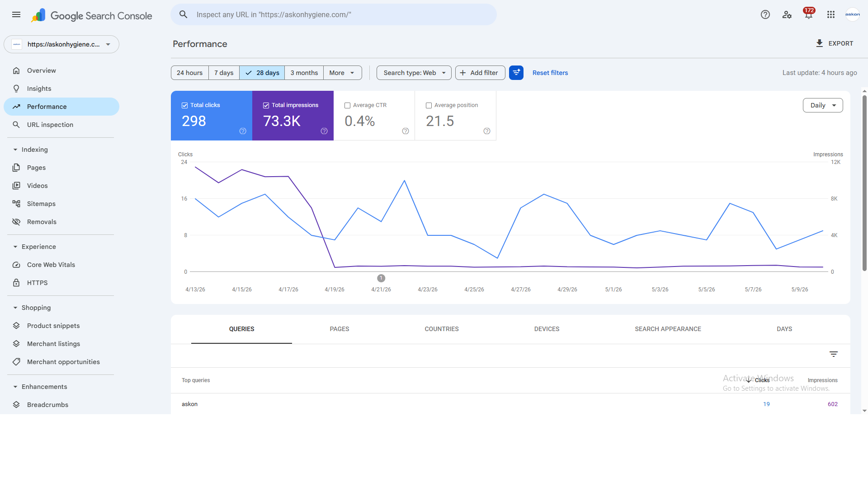Click the 'askon' query row
This screenshot has width=868, height=477.
(510, 404)
